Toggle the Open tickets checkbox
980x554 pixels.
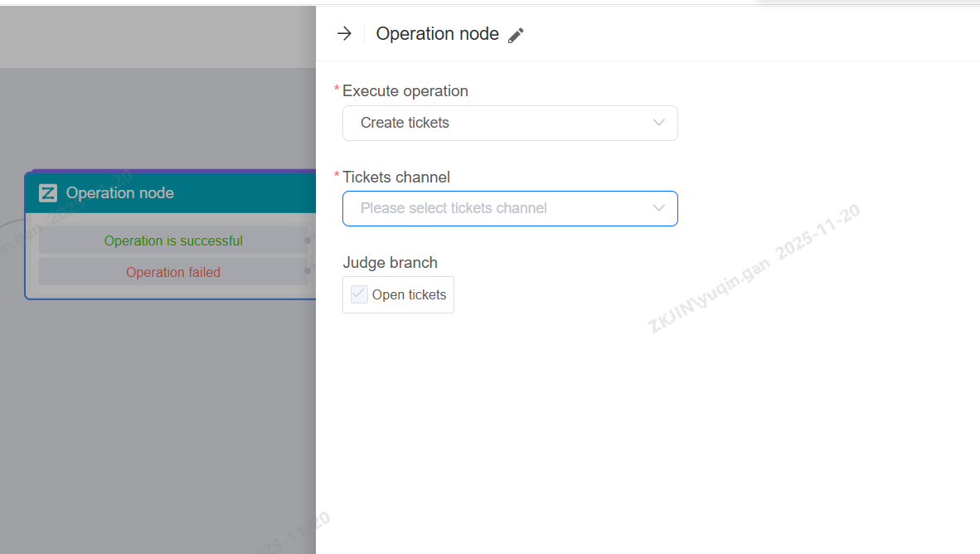tap(359, 294)
